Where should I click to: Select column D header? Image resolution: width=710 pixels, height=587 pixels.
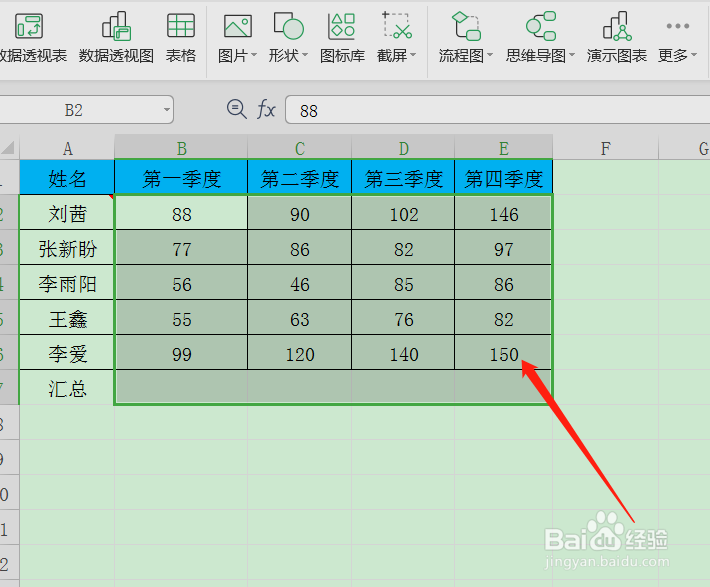403,148
